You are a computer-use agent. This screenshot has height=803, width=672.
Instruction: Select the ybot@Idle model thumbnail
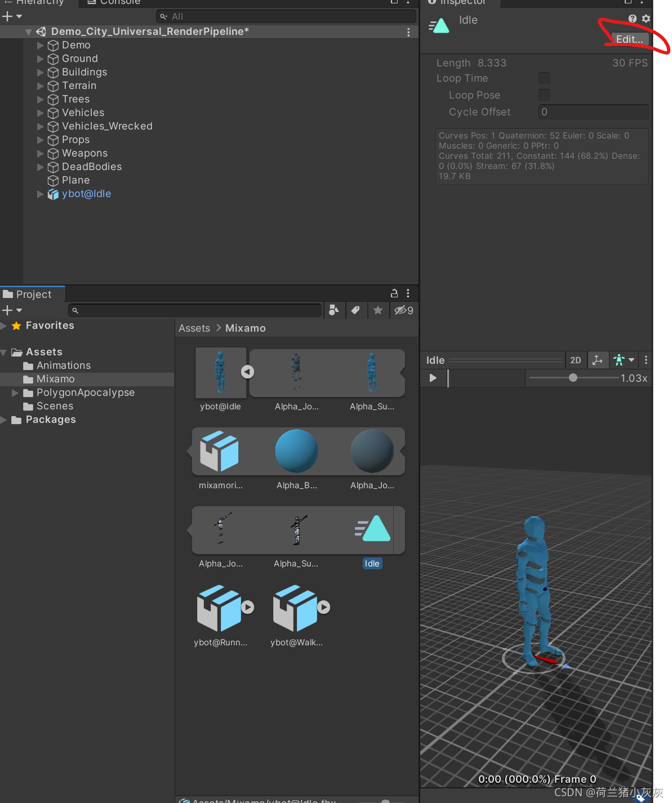[220, 372]
